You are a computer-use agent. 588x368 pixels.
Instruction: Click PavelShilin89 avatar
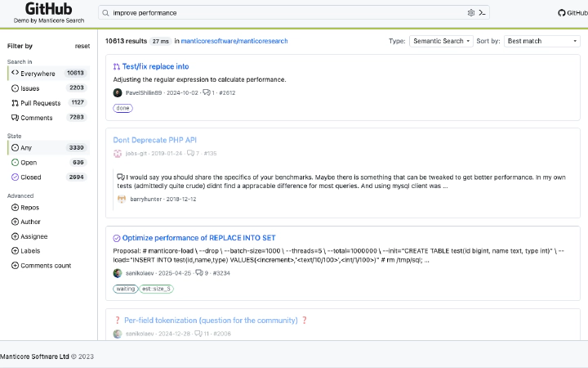[x=118, y=92]
